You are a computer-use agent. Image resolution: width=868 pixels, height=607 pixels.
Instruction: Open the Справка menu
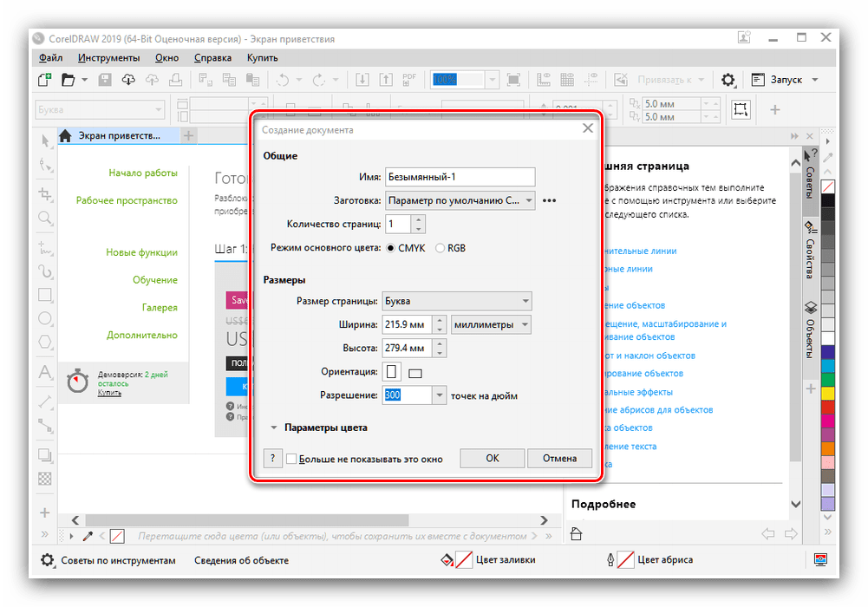[212, 57]
